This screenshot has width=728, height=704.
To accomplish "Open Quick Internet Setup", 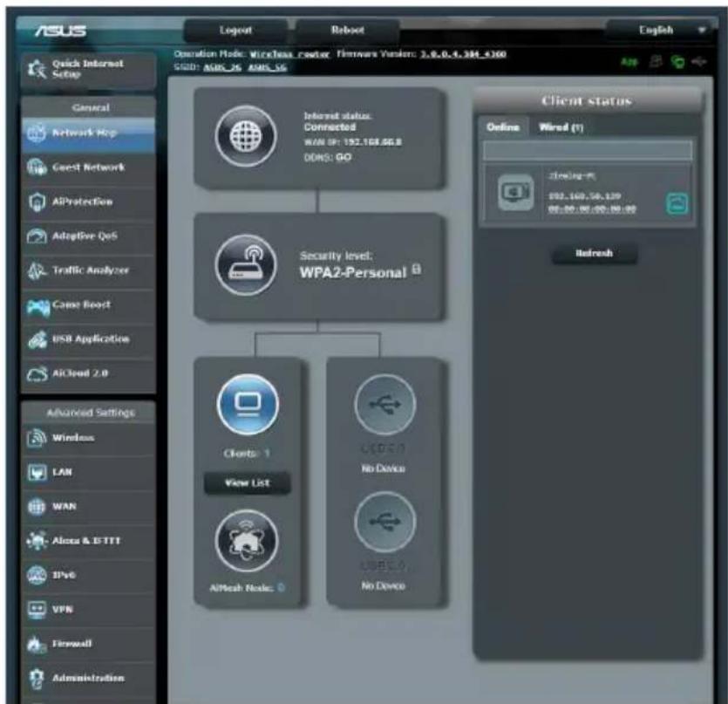I will 88,69.
